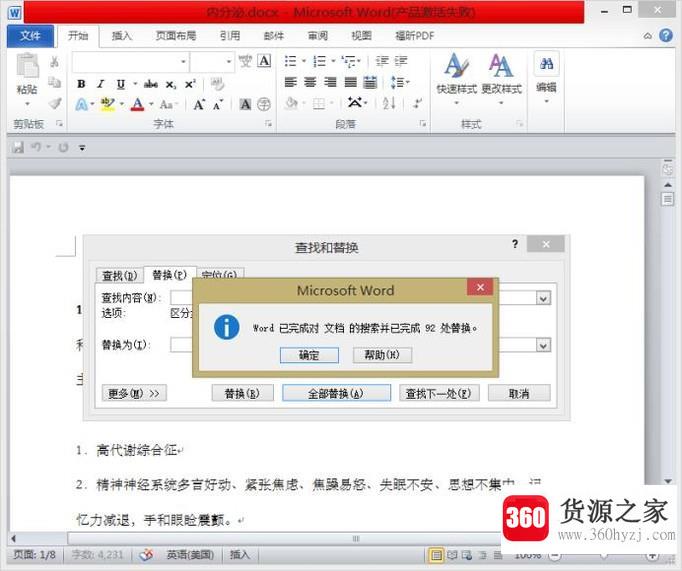Toggle Show/Hide paragraph marks

(x=418, y=104)
